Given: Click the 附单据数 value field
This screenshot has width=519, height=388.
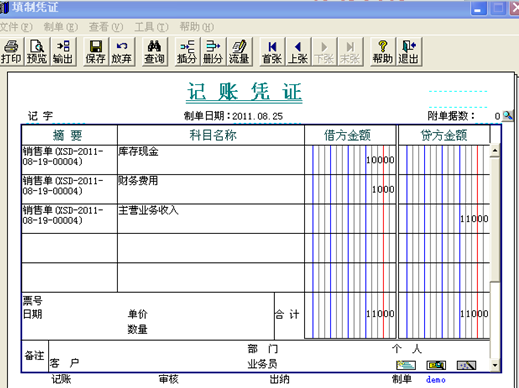Looking at the screenshot, I should 488,116.
